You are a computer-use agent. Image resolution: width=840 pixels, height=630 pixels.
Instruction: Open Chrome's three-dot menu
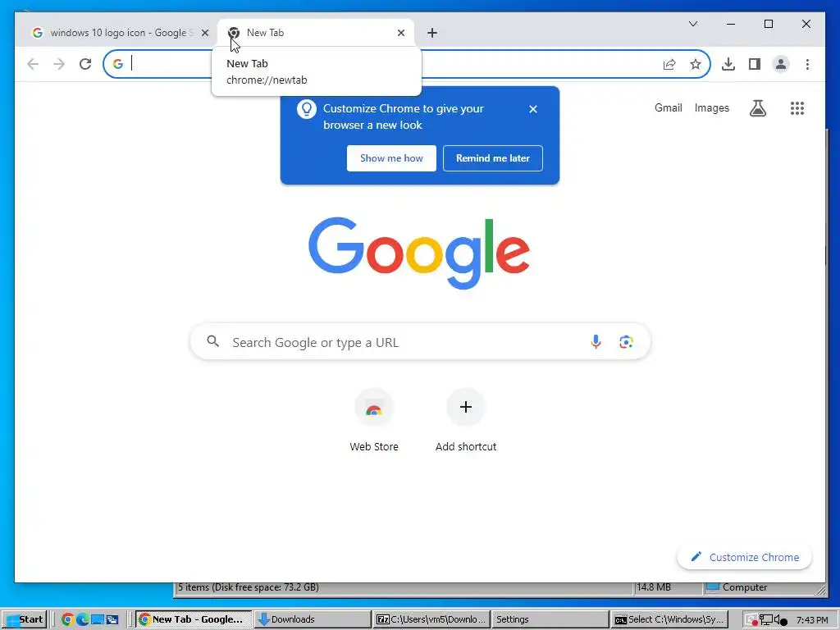tap(807, 64)
